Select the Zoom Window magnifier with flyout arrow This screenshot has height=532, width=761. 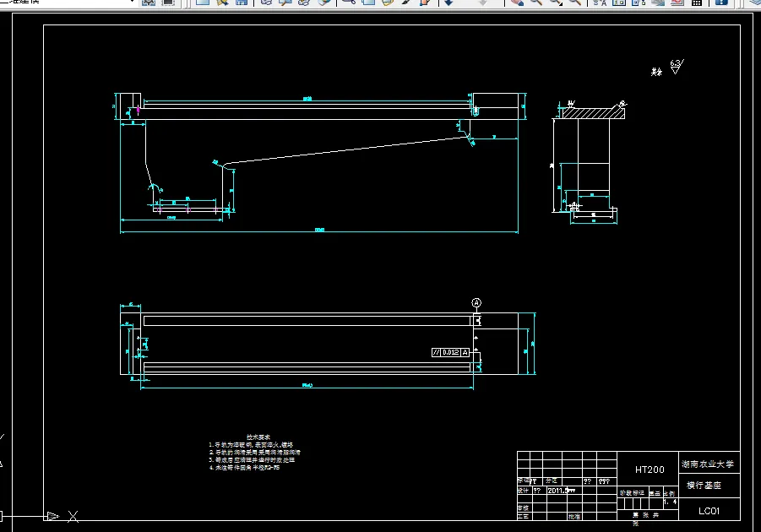[x=556, y=3]
